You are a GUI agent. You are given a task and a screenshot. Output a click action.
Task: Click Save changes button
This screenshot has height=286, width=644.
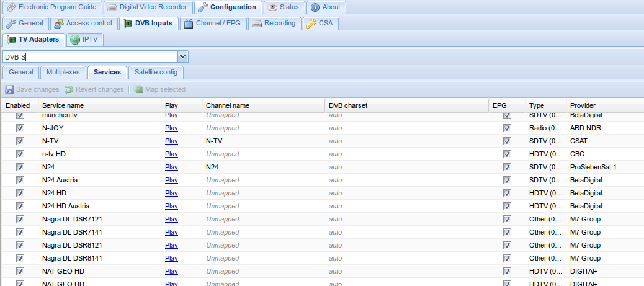pos(32,89)
